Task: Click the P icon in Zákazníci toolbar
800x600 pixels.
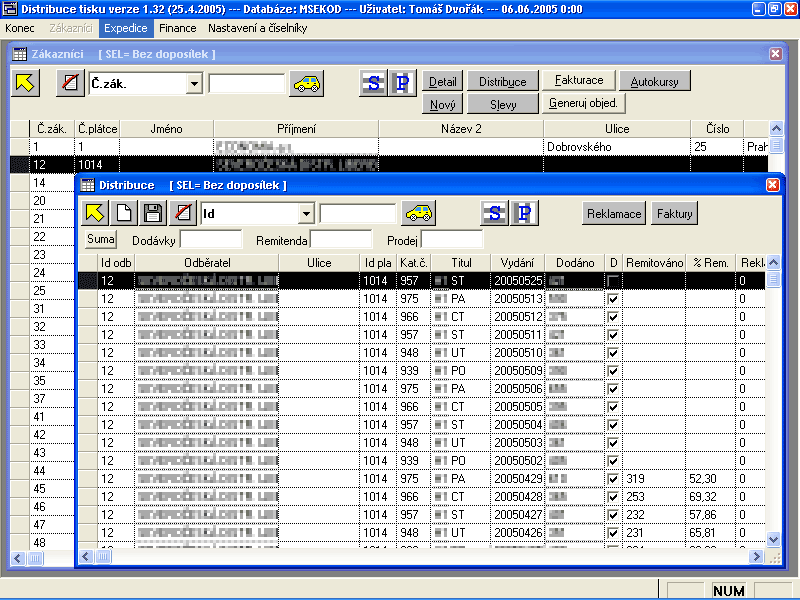Action: [401, 83]
